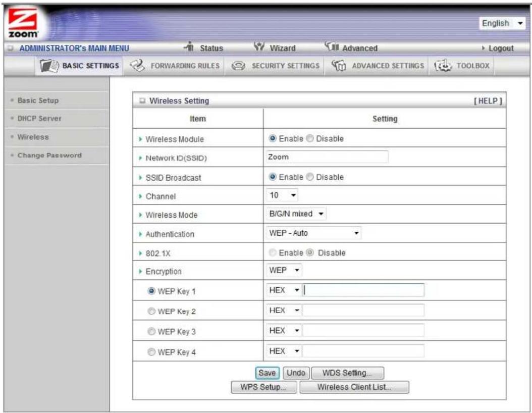Disable SSID Broadcast

(x=310, y=177)
